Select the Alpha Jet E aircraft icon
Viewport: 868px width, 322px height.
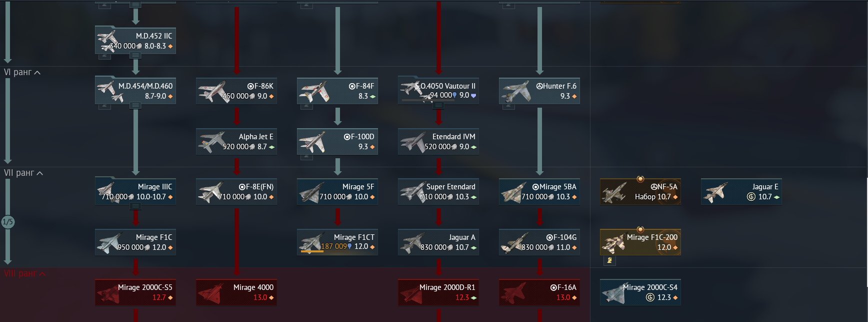click(x=212, y=142)
